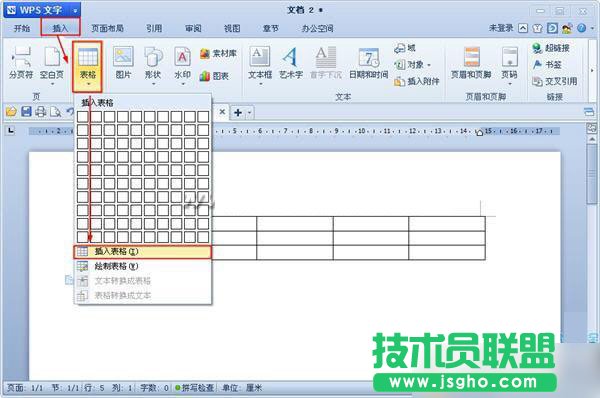The height and width of the screenshot is (398, 600).
Task: Click the 域 field icon
Action: pyautogui.click(x=404, y=48)
